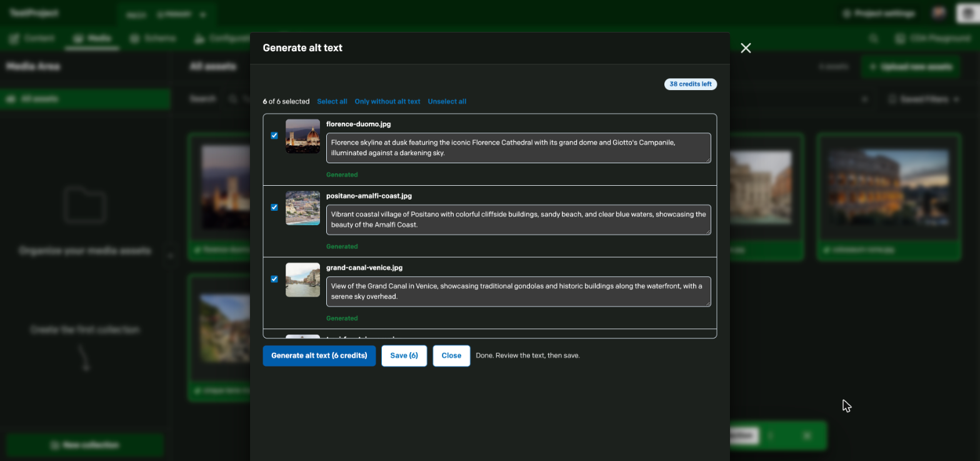Click the search magnifier in navigation bar

tap(874, 38)
